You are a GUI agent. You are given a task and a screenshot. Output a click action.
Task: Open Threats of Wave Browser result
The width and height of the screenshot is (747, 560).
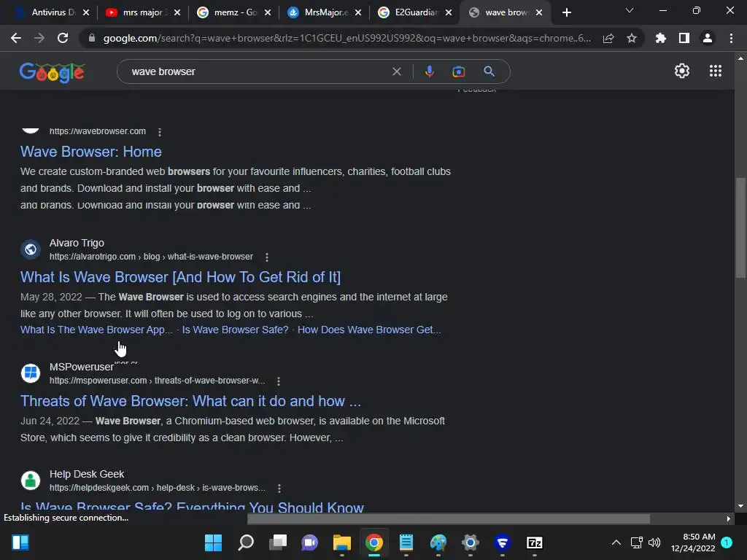coord(190,401)
